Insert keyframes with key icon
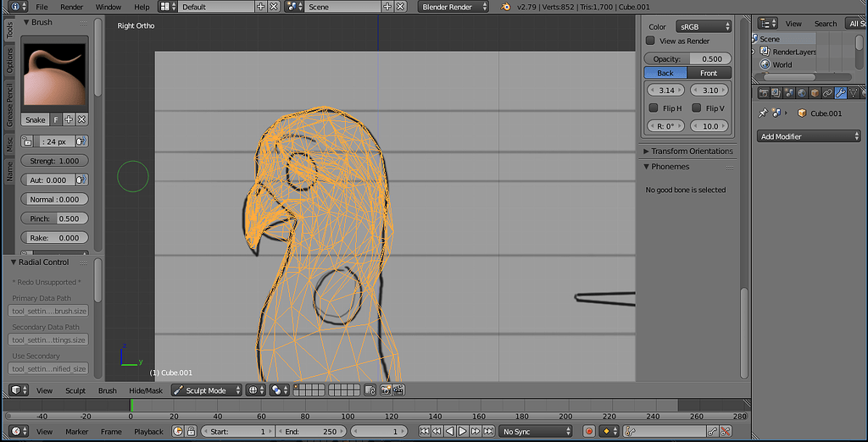This screenshot has width=868, height=442. (x=712, y=431)
